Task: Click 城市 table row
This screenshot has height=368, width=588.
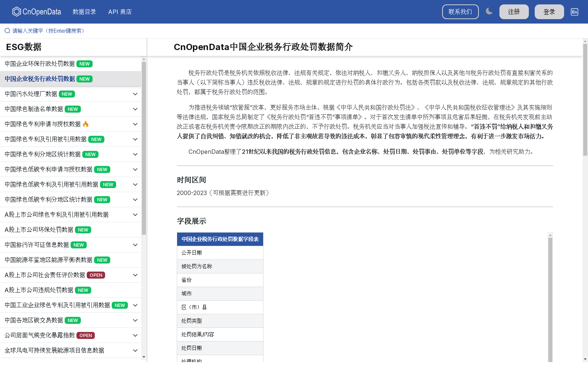Action: tap(220, 294)
